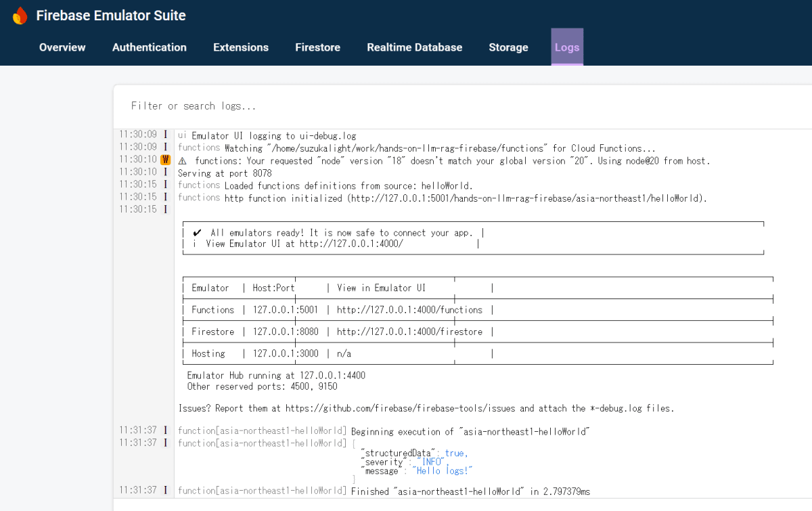Click the "message": "Hello logs!" JSON line
The height and width of the screenshot is (511, 812).
(x=417, y=470)
